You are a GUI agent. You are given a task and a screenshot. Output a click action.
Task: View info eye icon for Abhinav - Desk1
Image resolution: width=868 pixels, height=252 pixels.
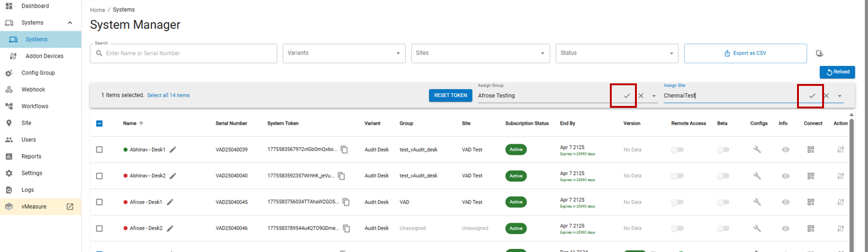pos(785,150)
